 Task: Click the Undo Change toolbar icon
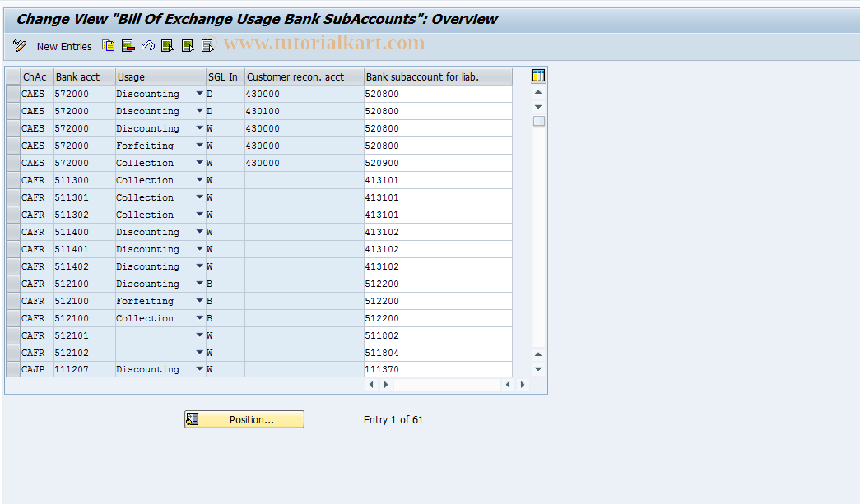coord(147,45)
